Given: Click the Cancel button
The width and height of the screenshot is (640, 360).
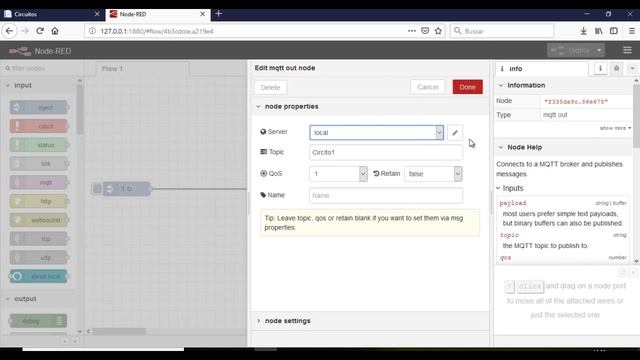Looking at the screenshot, I should click(x=428, y=87).
